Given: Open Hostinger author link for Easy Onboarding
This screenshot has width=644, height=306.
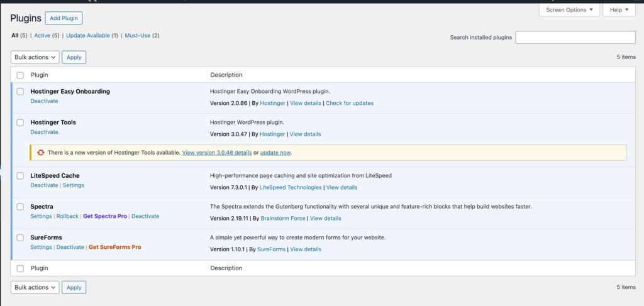Looking at the screenshot, I should (273, 104).
